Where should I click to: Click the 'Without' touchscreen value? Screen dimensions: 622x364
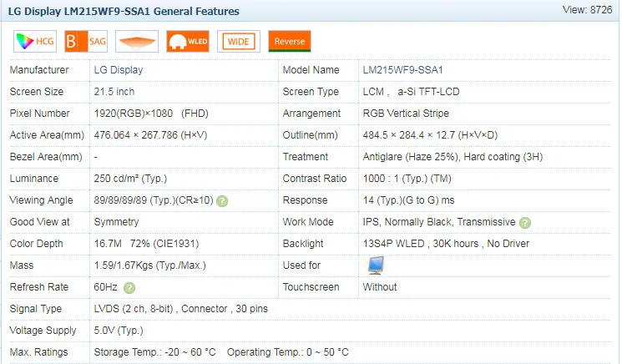380,287
